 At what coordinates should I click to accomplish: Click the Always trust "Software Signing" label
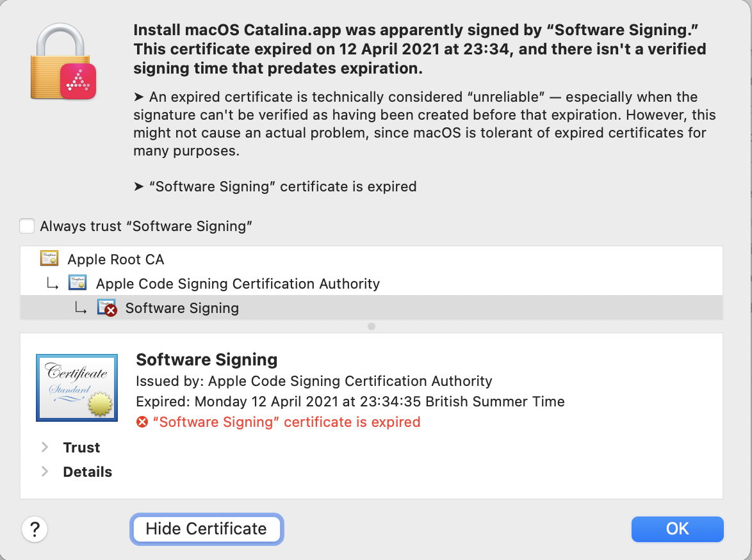(x=146, y=226)
